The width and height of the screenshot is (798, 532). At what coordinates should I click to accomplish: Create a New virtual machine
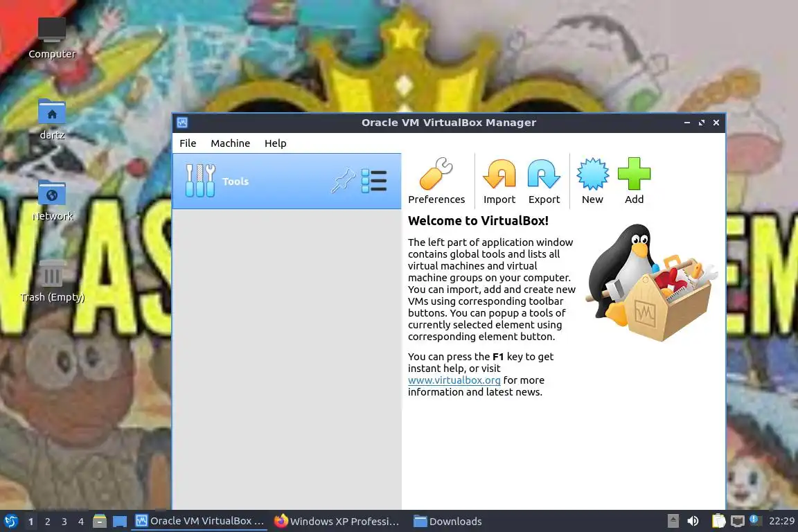592,181
